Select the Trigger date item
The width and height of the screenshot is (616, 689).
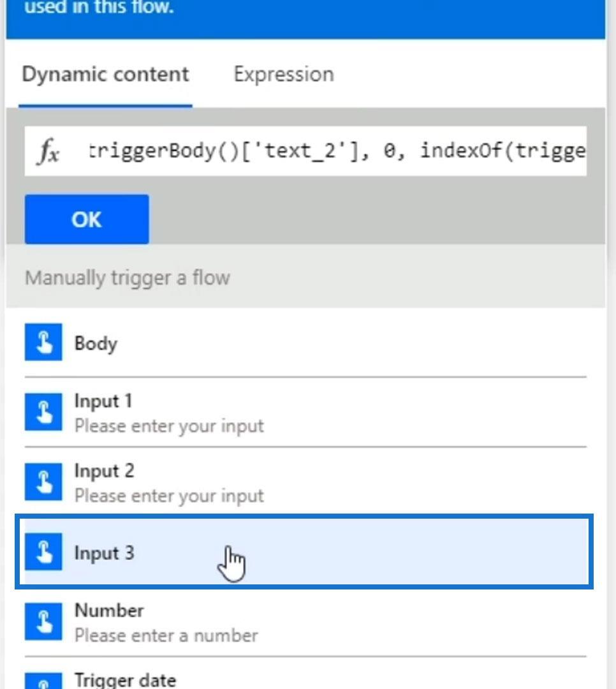click(x=305, y=674)
